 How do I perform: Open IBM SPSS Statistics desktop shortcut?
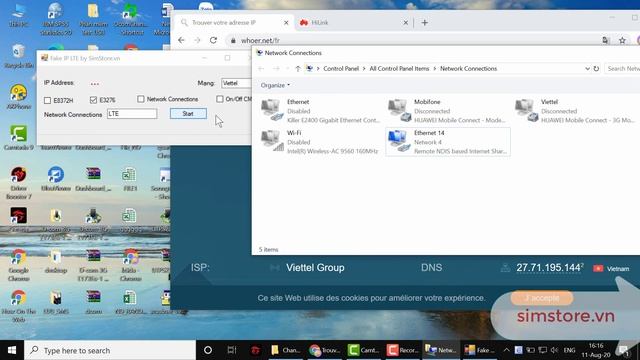pos(56,18)
